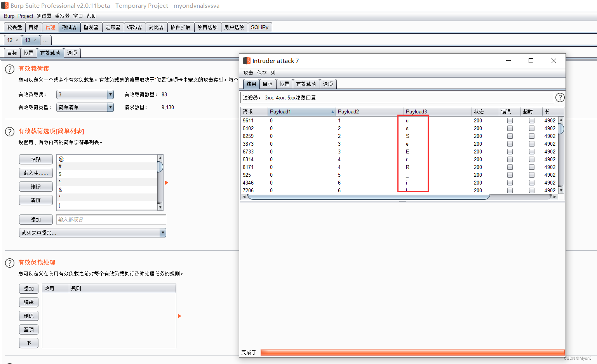Click the 清屏 button
597x364 pixels.
coord(36,200)
